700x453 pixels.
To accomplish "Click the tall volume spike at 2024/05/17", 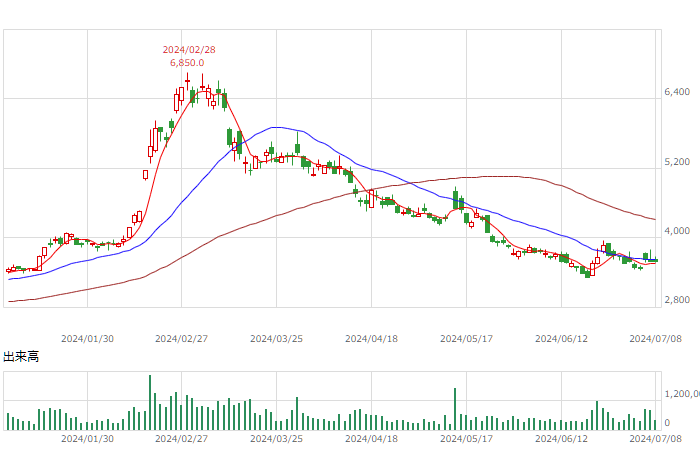I will (x=455, y=409).
